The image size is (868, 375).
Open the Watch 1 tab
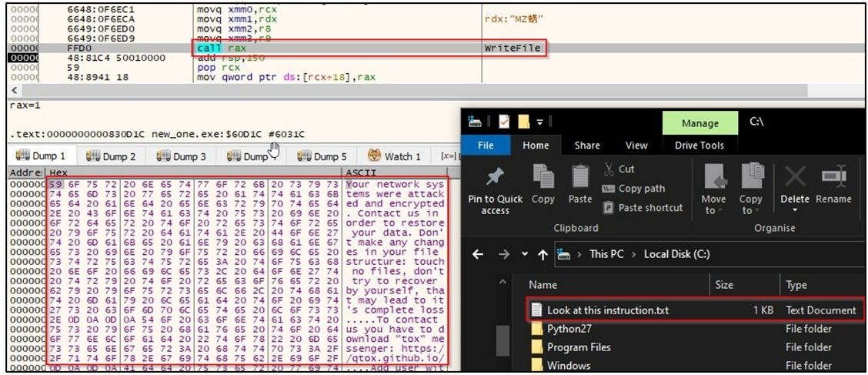[394, 156]
